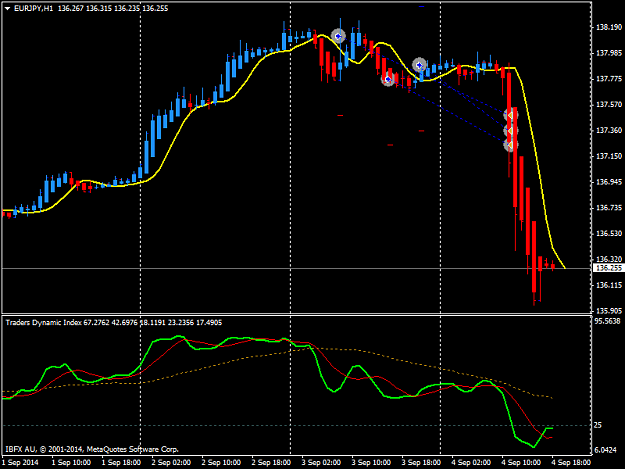
Task: Click the 136.735 price axis label
Action: coord(609,208)
